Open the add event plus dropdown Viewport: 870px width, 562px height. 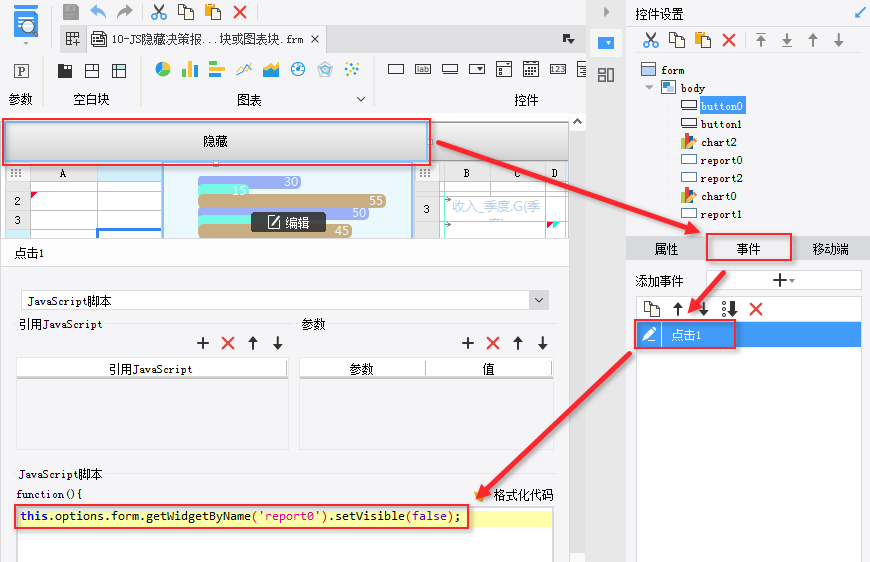click(783, 280)
